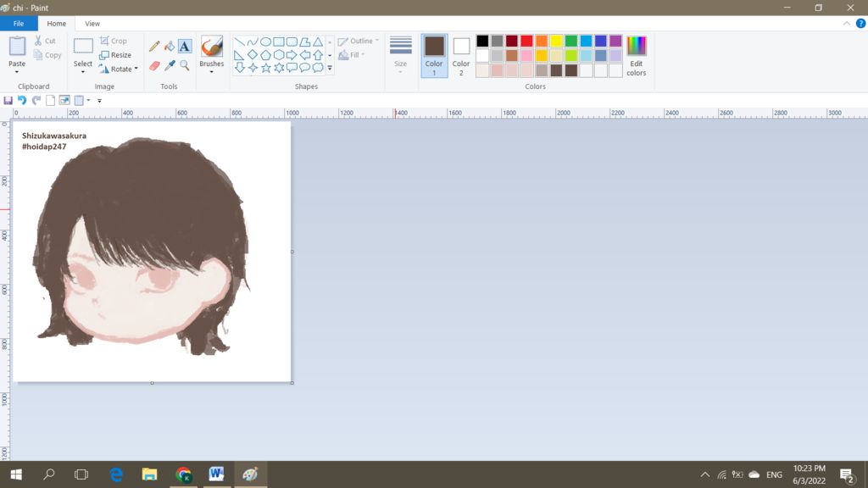This screenshot has height=488, width=868.
Task: Click the canvas bottom-right corner resize handle
Action: [x=292, y=383]
